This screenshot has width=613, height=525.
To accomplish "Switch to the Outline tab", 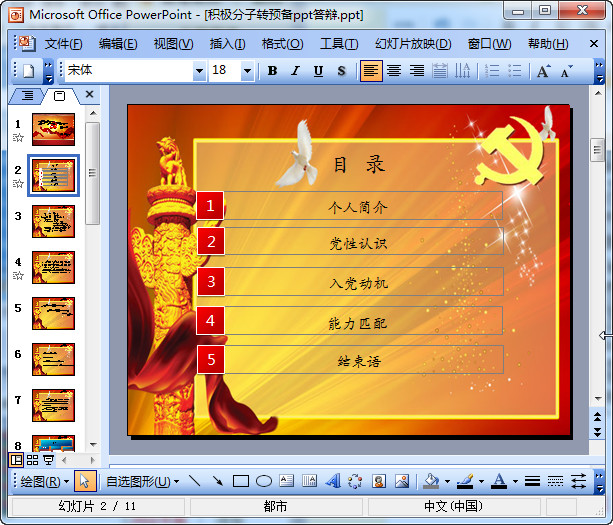I will [27, 95].
